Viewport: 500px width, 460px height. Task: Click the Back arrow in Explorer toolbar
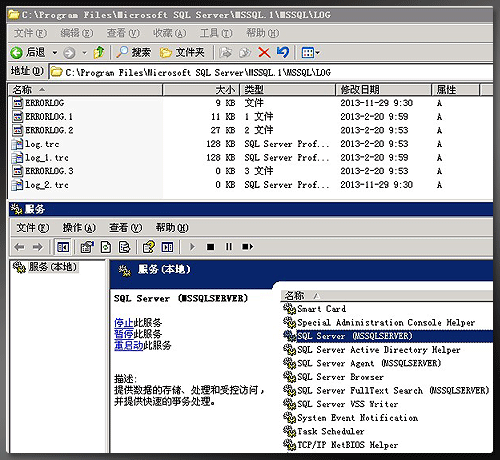click(x=16, y=52)
